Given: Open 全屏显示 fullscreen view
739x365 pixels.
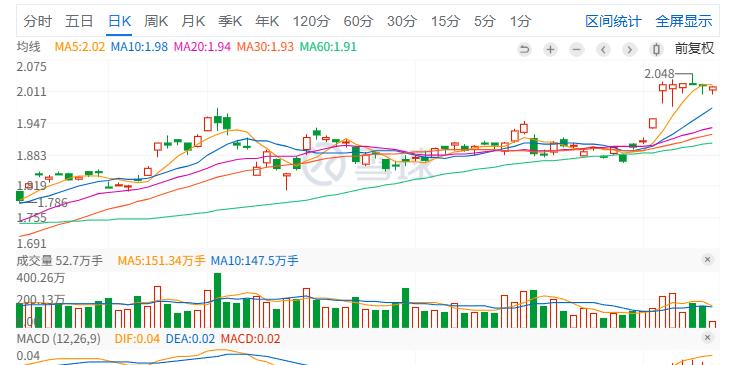Looking at the screenshot, I should coord(684,21).
